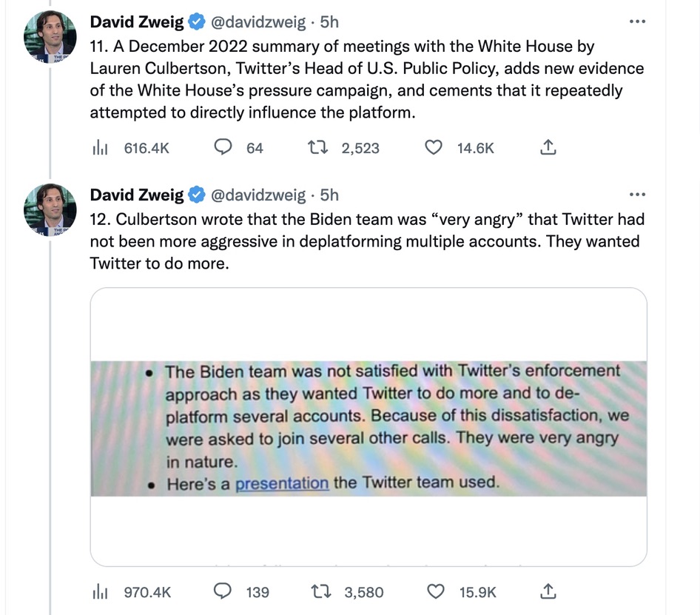The width and height of the screenshot is (700, 615).
Task: Open more options menu on tweet 12
Action: pos(636,195)
